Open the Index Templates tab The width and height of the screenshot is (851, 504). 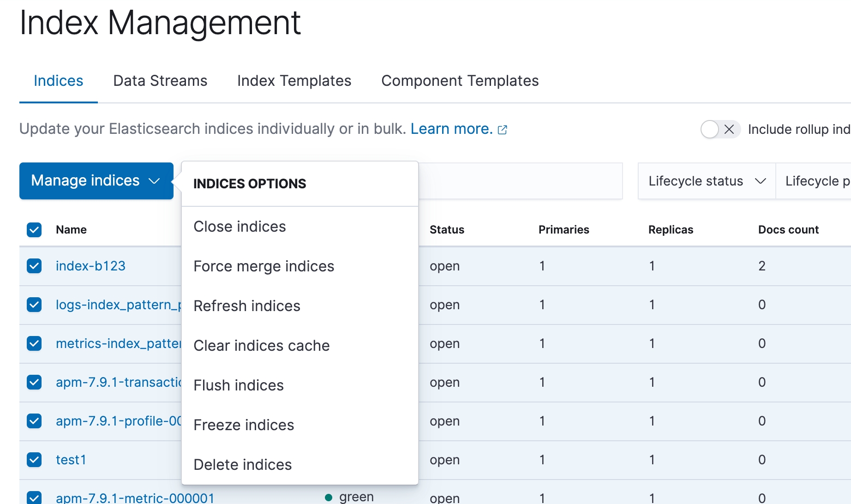tap(294, 81)
